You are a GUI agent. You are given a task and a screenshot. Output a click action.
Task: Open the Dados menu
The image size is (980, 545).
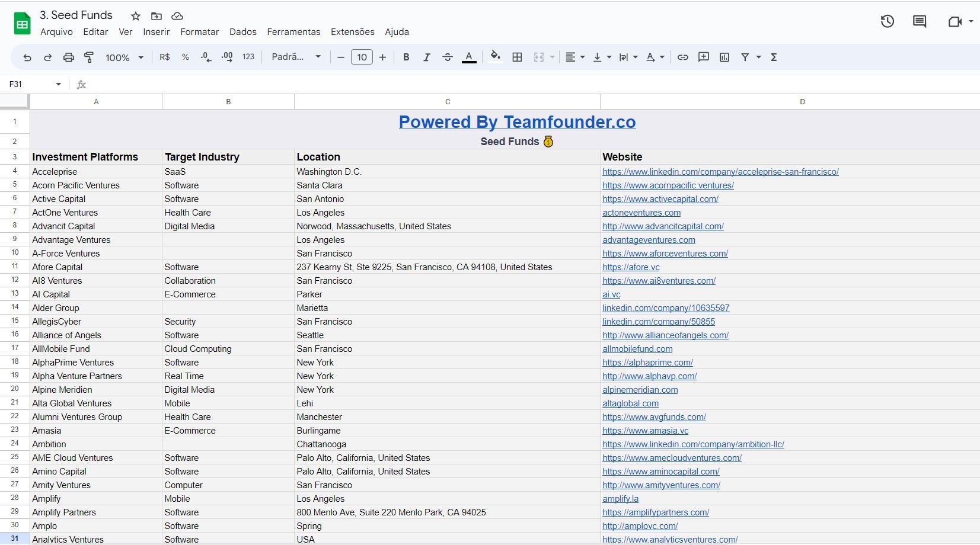[243, 32]
